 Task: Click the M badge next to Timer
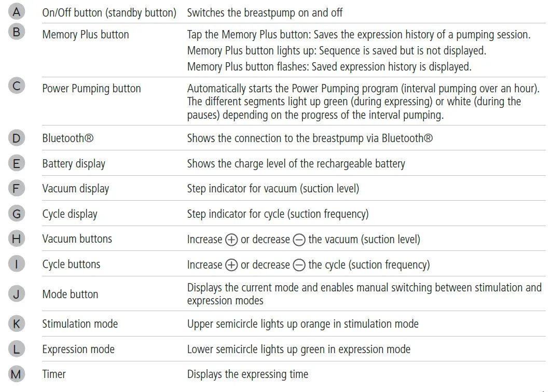coord(17,373)
